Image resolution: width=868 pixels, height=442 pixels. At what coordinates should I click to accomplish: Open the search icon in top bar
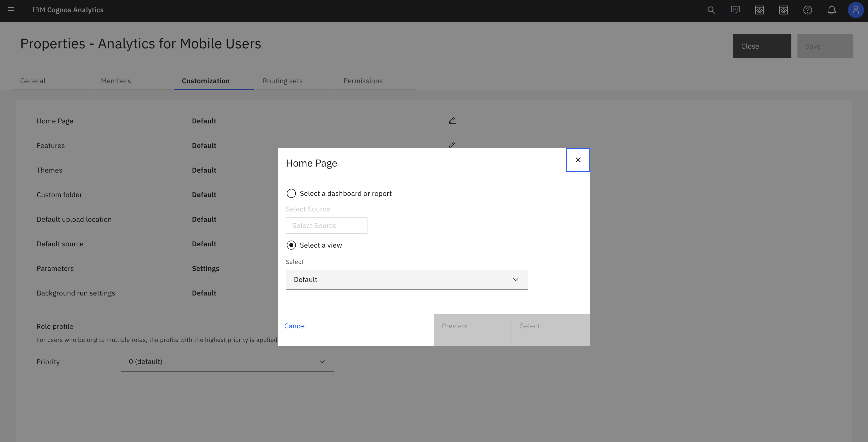[x=711, y=10]
